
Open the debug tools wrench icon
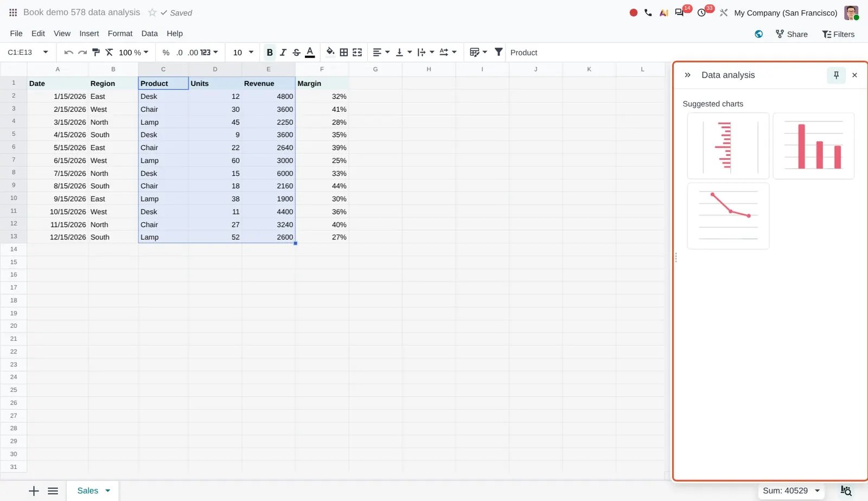click(724, 12)
